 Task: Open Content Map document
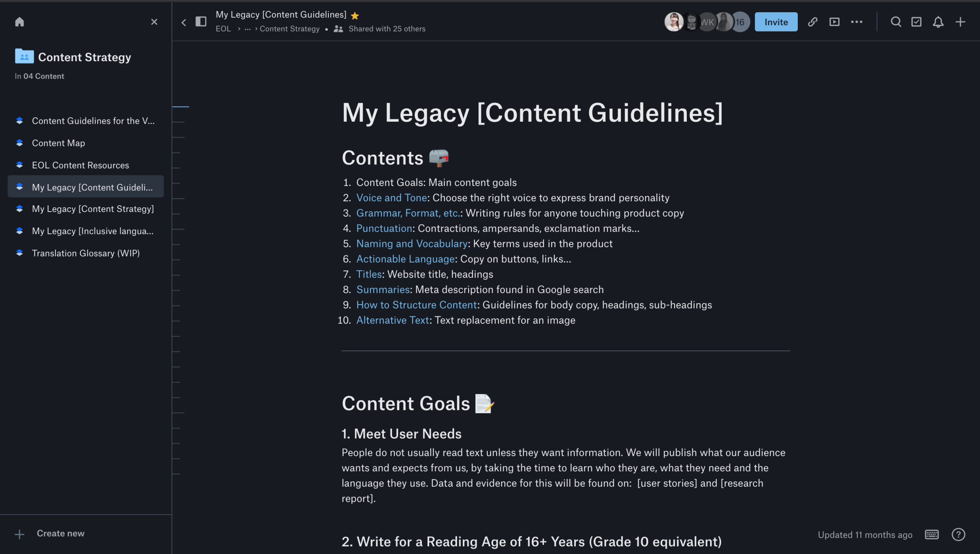tap(86, 143)
